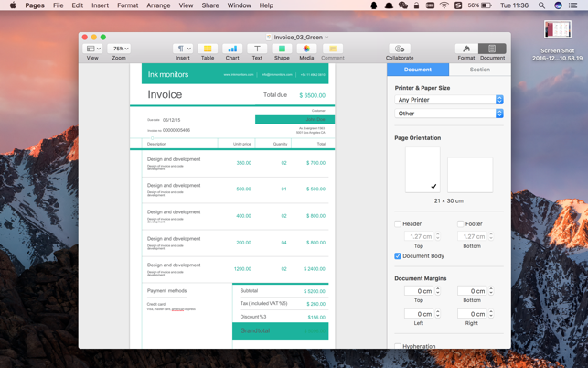
Task: Click the Subtotal $ 5200.00 value
Action: pos(315,291)
